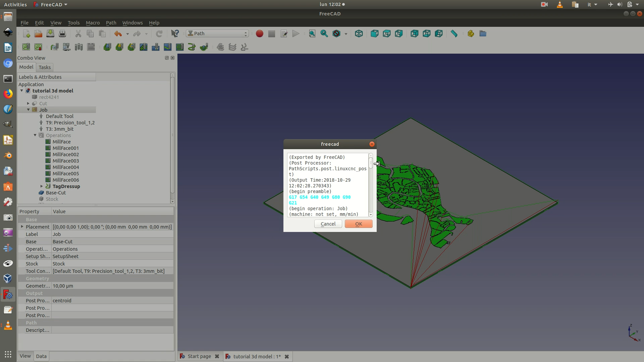Screen dimensions: 644x362
Task: Open Blender from the dock
Action: (x=8, y=156)
